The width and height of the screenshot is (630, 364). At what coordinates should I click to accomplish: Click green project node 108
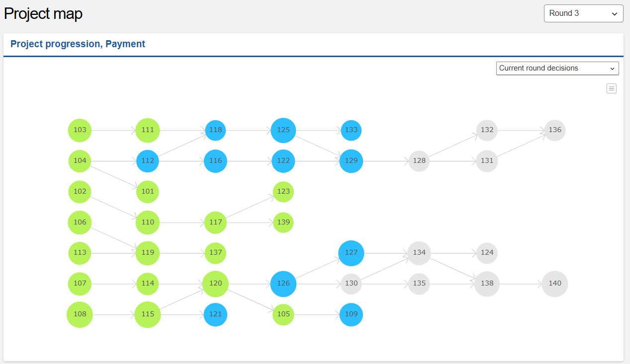click(80, 314)
